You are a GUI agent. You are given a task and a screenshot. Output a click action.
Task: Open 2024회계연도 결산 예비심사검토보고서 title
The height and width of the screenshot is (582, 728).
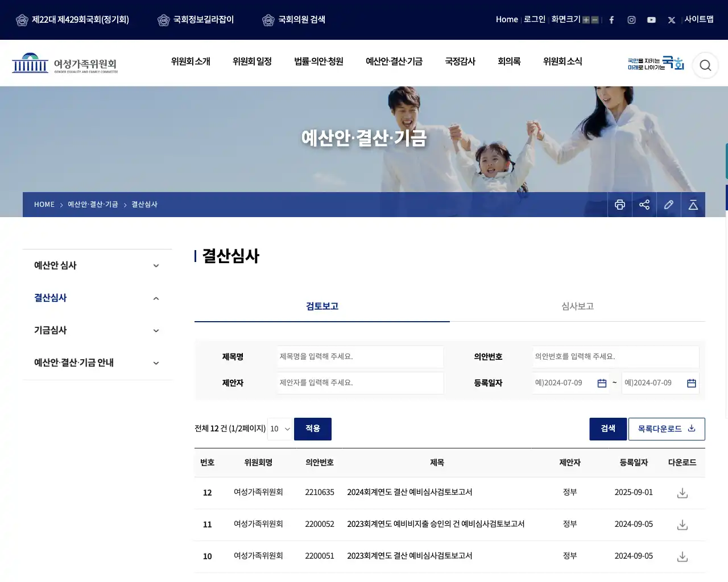tap(409, 492)
